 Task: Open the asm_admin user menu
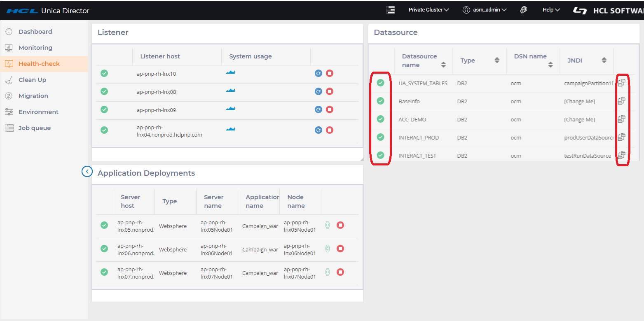point(485,10)
